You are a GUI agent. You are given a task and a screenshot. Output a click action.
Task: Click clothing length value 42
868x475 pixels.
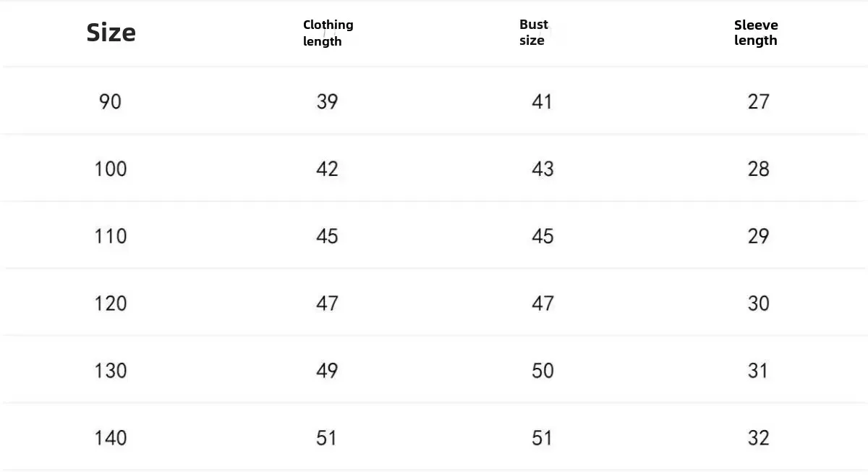pos(327,169)
